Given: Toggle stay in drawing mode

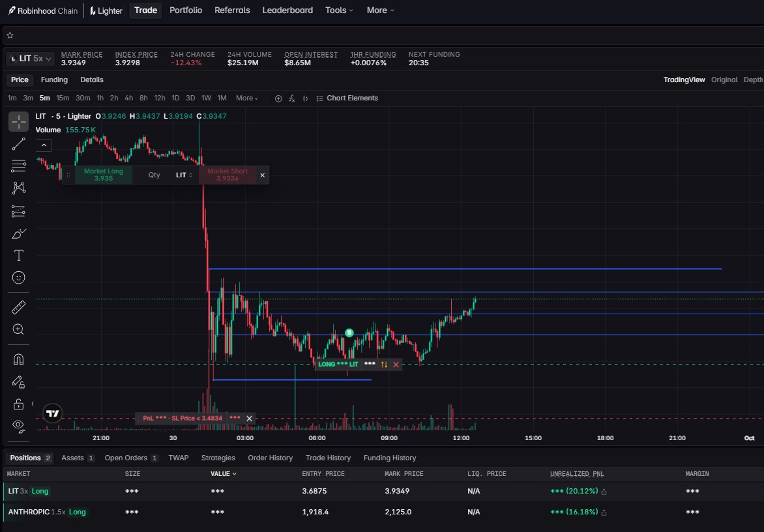Looking at the screenshot, I should (18, 382).
